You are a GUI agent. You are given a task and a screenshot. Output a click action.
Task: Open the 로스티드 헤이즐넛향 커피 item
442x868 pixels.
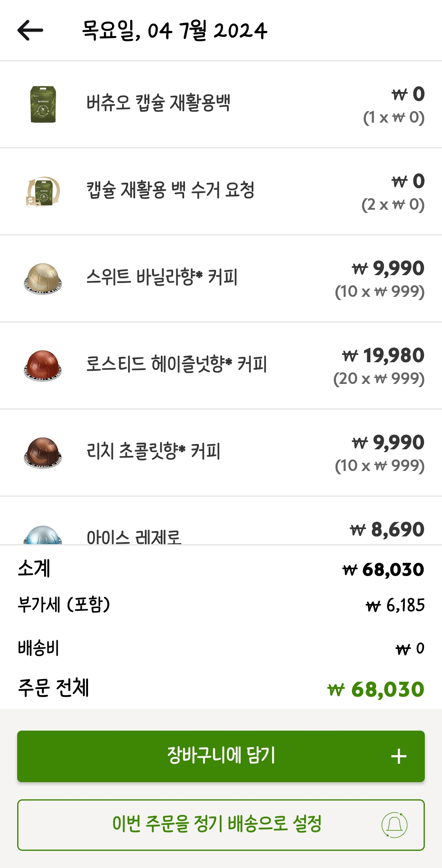coord(176,364)
